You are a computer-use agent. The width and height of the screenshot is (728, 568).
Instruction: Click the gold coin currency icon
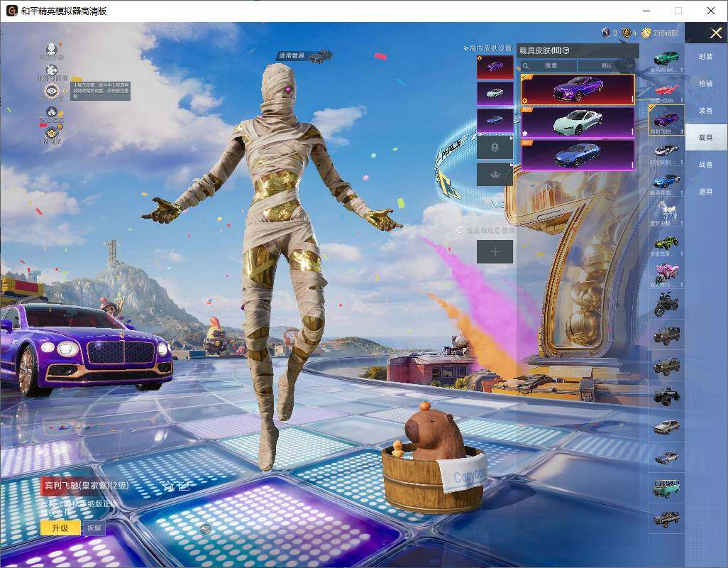(646, 33)
